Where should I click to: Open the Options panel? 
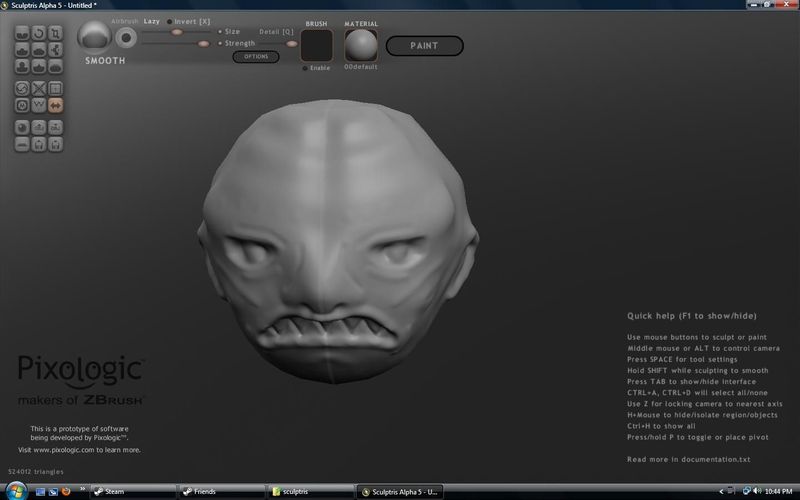[x=255, y=57]
